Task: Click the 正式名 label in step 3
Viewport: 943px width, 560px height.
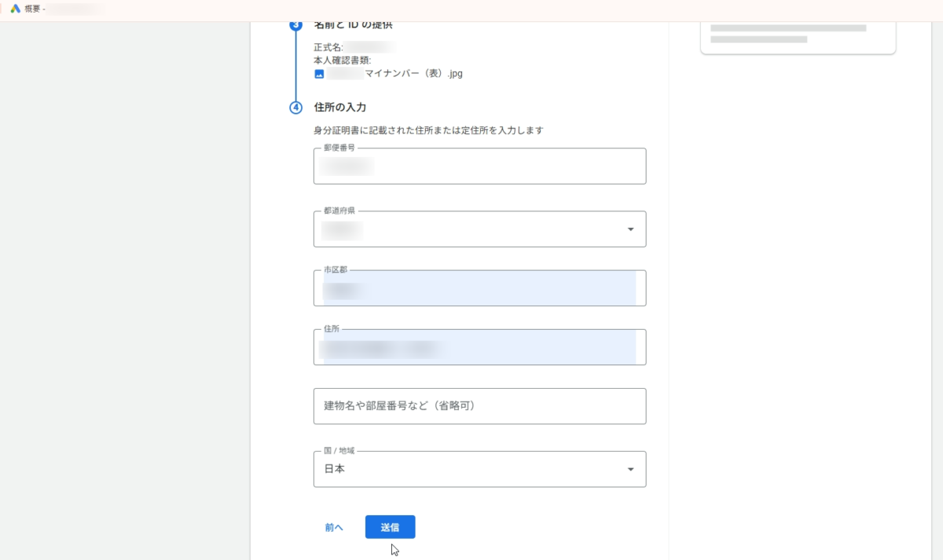Action: click(x=328, y=48)
